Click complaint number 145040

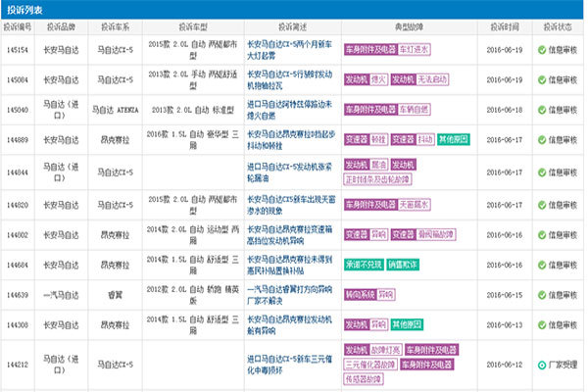coord(18,110)
